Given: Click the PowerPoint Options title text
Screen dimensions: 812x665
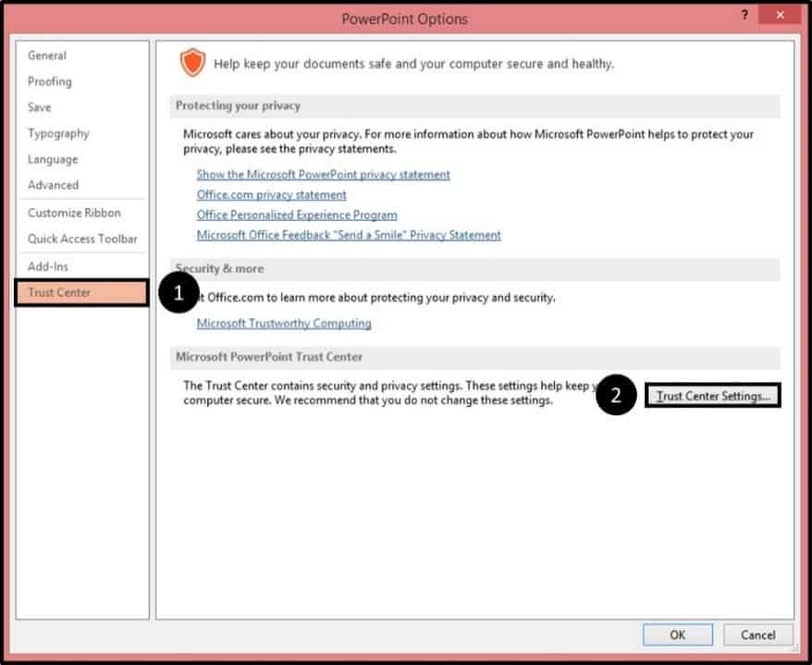Looking at the screenshot, I should [404, 19].
